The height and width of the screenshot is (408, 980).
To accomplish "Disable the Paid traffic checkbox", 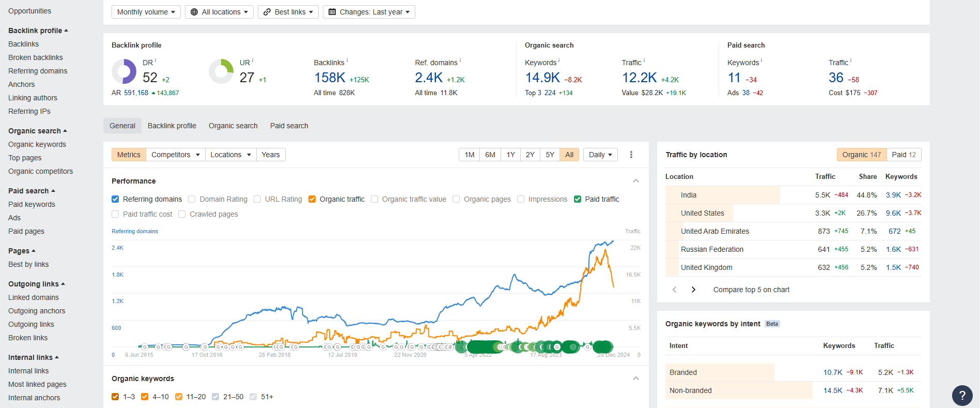I will pos(578,199).
